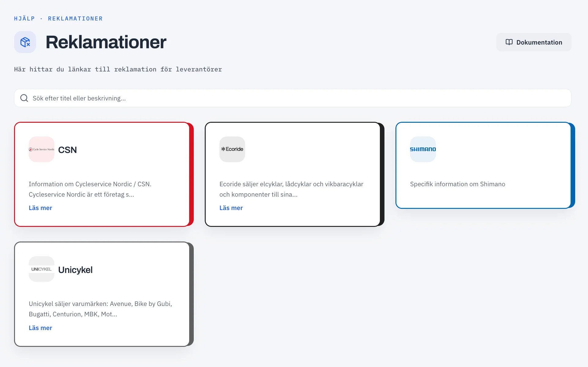Image resolution: width=588 pixels, height=367 pixels.
Task: Open Läs mer link in CSN card
Action: point(40,208)
